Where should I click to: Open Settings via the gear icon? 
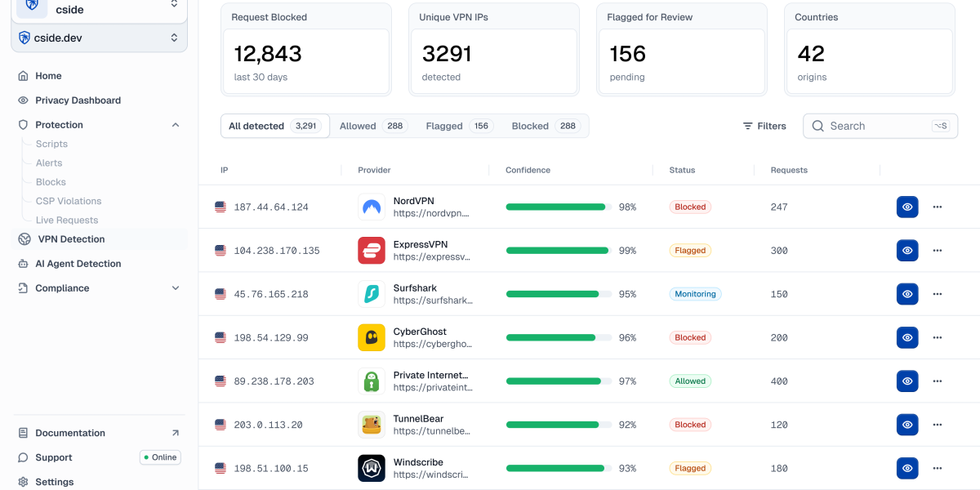click(24, 481)
